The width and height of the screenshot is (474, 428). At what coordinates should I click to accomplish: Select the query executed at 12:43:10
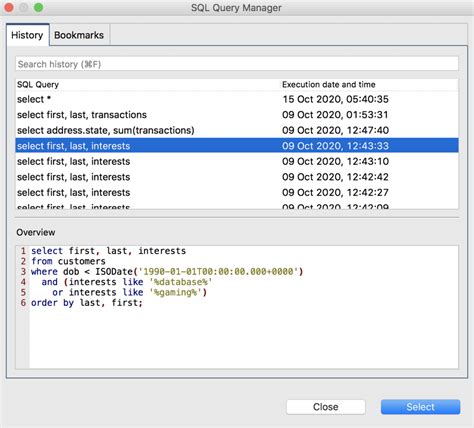[x=237, y=161]
